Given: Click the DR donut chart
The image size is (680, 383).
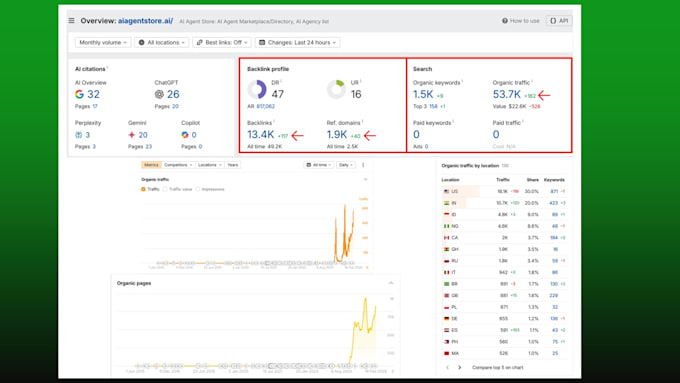Looking at the screenshot, I should (x=257, y=90).
